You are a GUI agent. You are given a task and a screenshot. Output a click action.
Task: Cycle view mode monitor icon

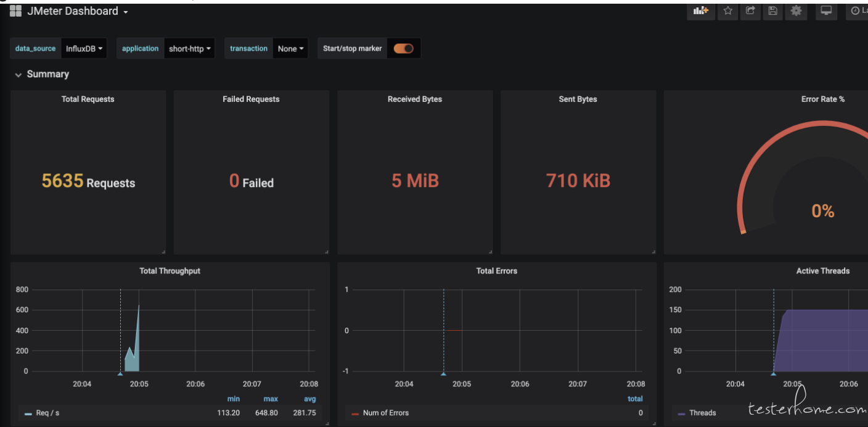(x=826, y=10)
